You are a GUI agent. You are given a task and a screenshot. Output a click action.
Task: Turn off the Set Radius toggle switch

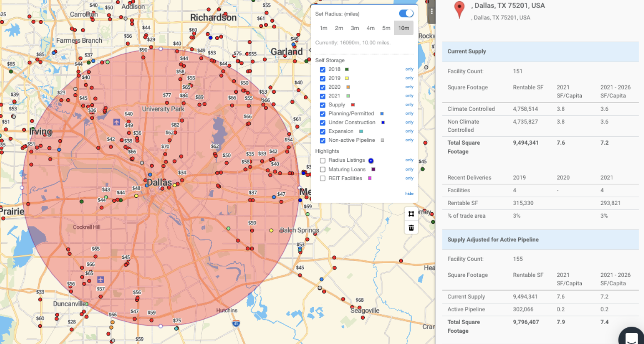406,14
